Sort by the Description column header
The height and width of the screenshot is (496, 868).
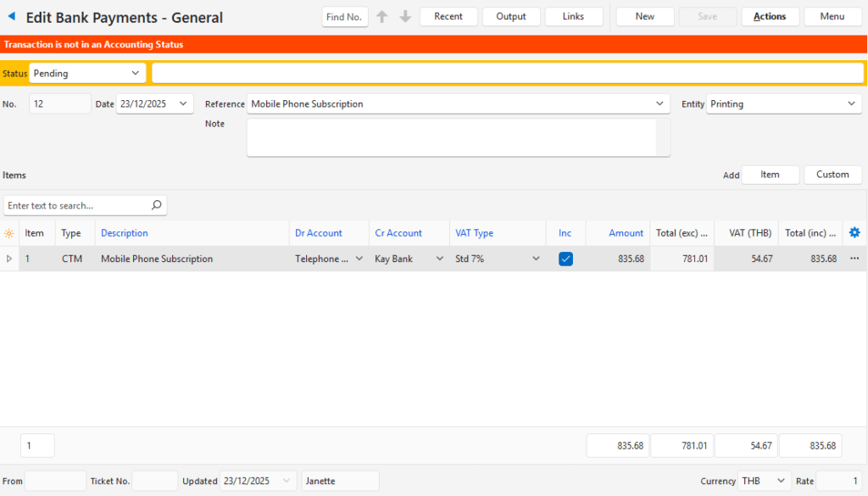click(125, 233)
